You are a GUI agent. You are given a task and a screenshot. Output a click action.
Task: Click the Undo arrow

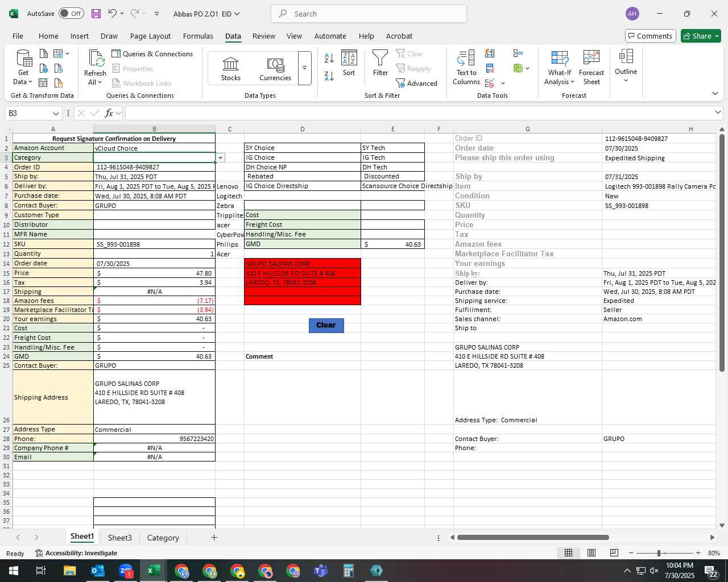click(113, 14)
